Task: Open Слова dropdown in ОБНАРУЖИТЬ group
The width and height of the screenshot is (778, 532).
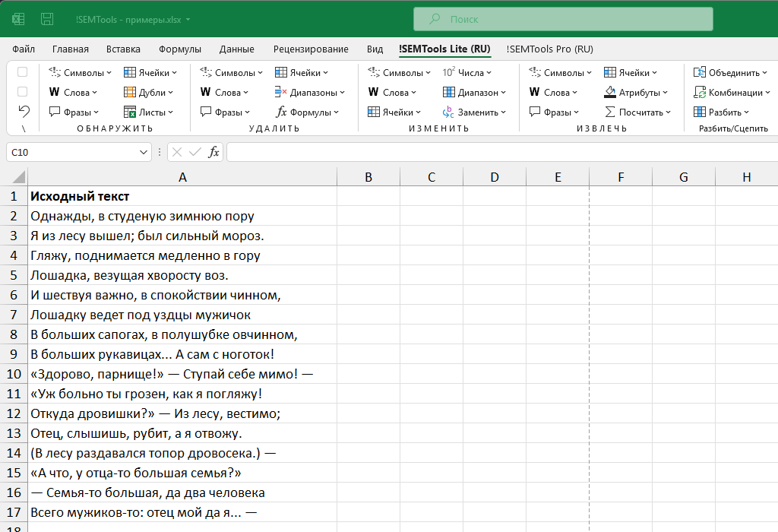Action: (x=73, y=92)
